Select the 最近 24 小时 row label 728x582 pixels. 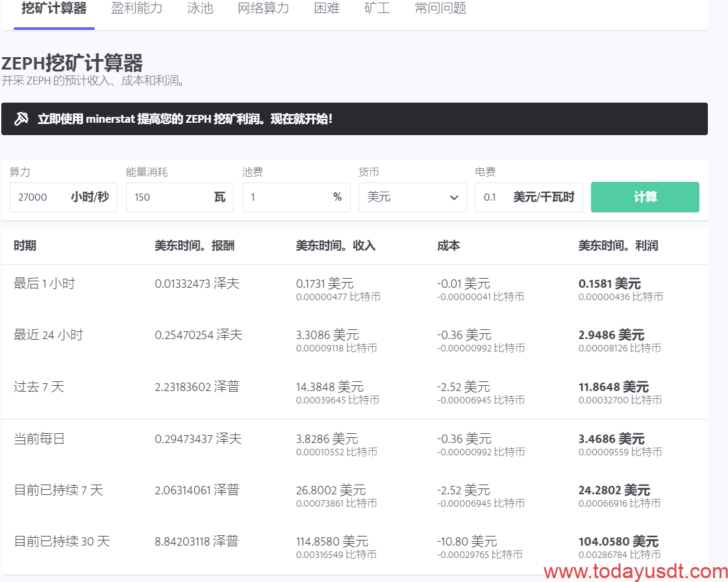coord(49,335)
